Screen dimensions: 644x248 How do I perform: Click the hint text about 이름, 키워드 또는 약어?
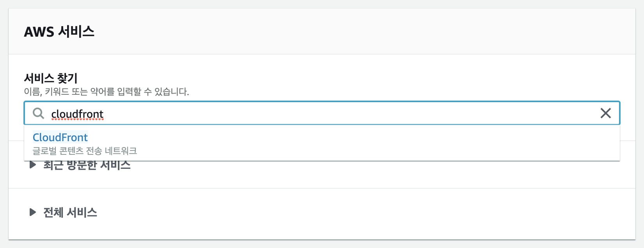click(x=106, y=92)
